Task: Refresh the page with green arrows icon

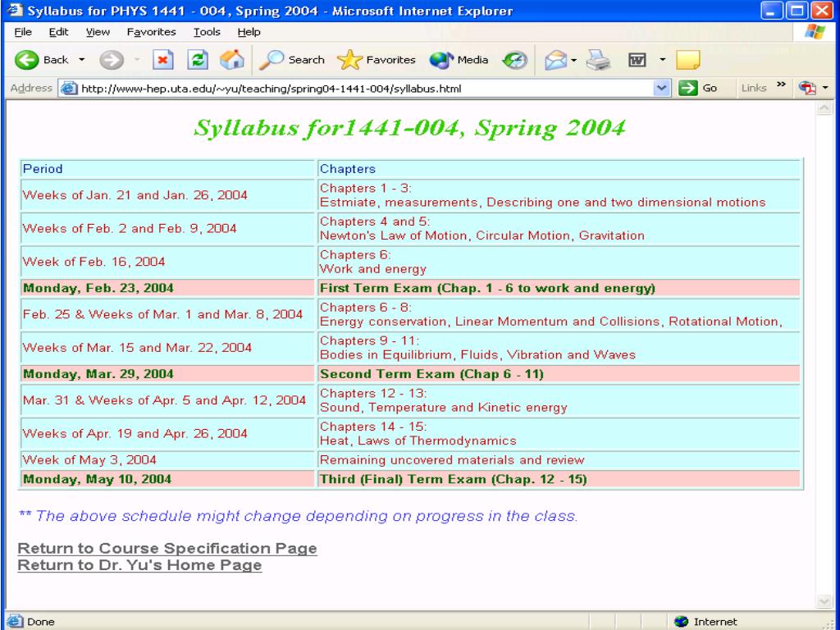Action: pos(197,60)
